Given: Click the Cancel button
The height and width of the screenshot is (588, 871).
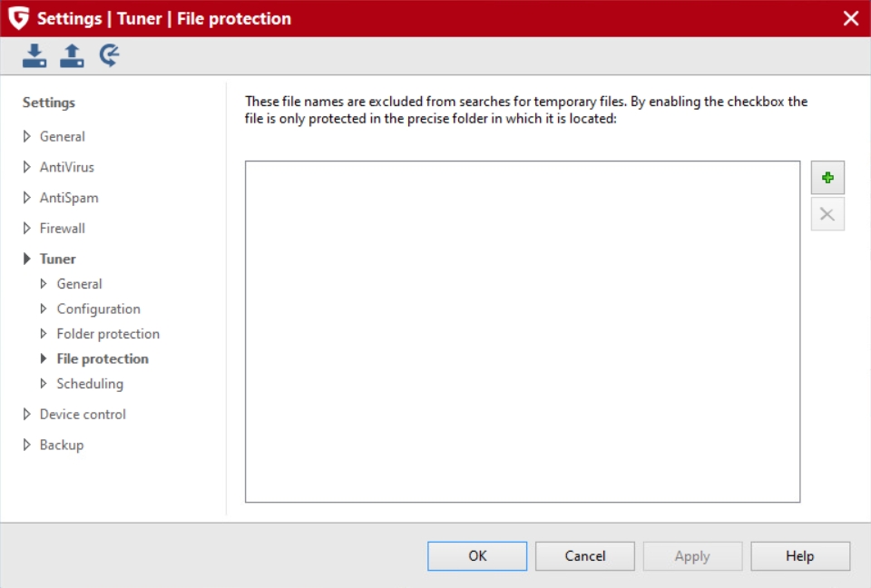Looking at the screenshot, I should [585, 555].
